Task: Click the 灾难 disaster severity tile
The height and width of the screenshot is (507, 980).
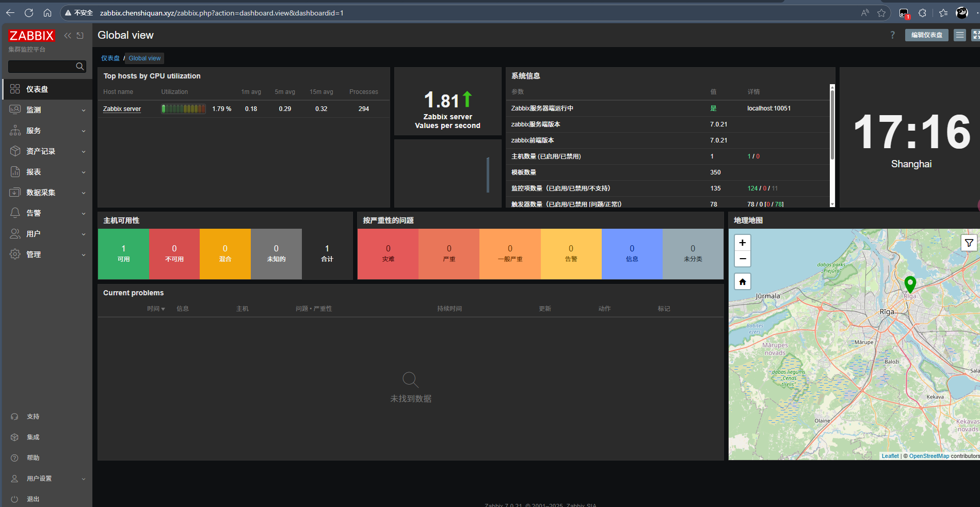Action: [388, 254]
